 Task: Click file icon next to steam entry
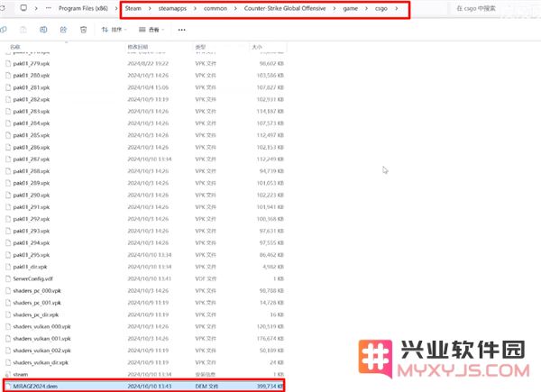click(8, 374)
